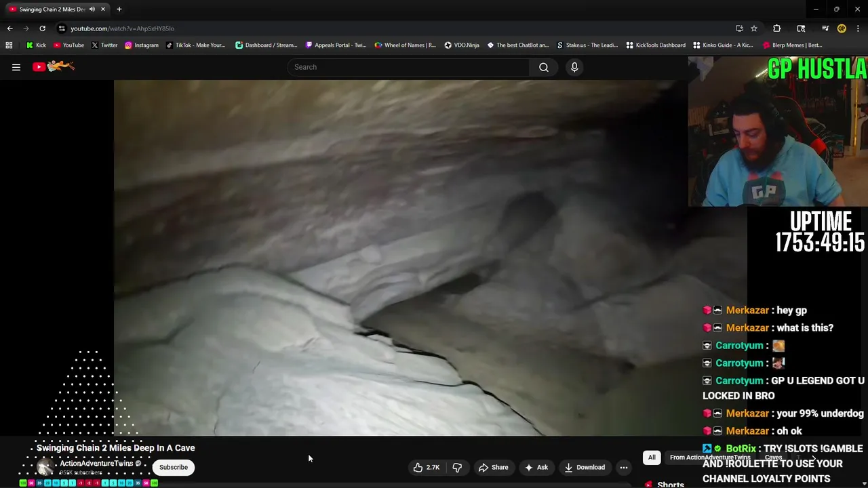Click the search magnifier button

point(544,67)
